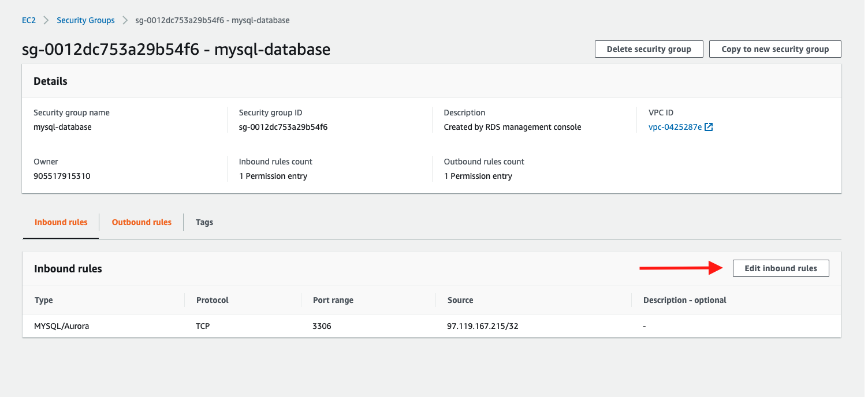Click the Port range column header
The image size is (868, 397).
tap(333, 300)
